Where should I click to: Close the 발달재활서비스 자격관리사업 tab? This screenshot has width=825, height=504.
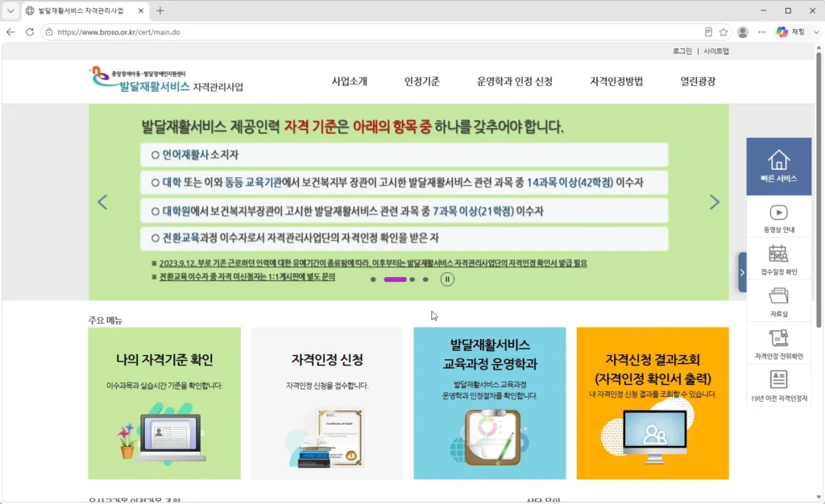click(141, 10)
